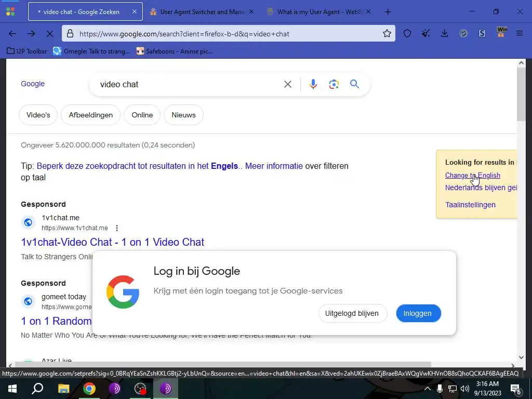Open Windows Start menu
The width and height of the screenshot is (532, 399).
point(12,389)
